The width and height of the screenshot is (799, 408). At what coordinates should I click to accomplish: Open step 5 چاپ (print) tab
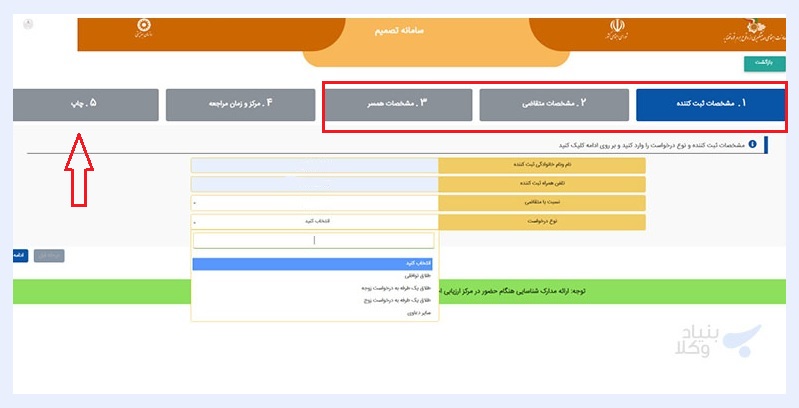point(86,105)
